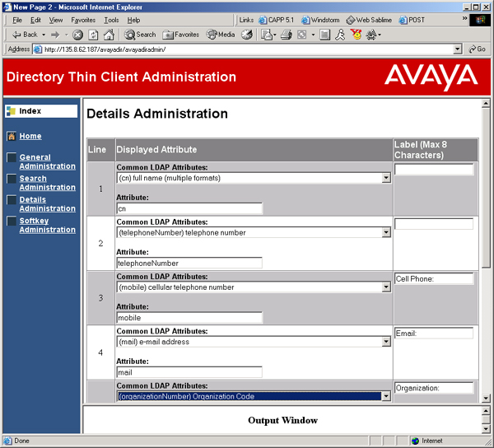Click the main page vertical scrollbar thumb
Viewport: 494px width, 448px height.
click(486, 188)
